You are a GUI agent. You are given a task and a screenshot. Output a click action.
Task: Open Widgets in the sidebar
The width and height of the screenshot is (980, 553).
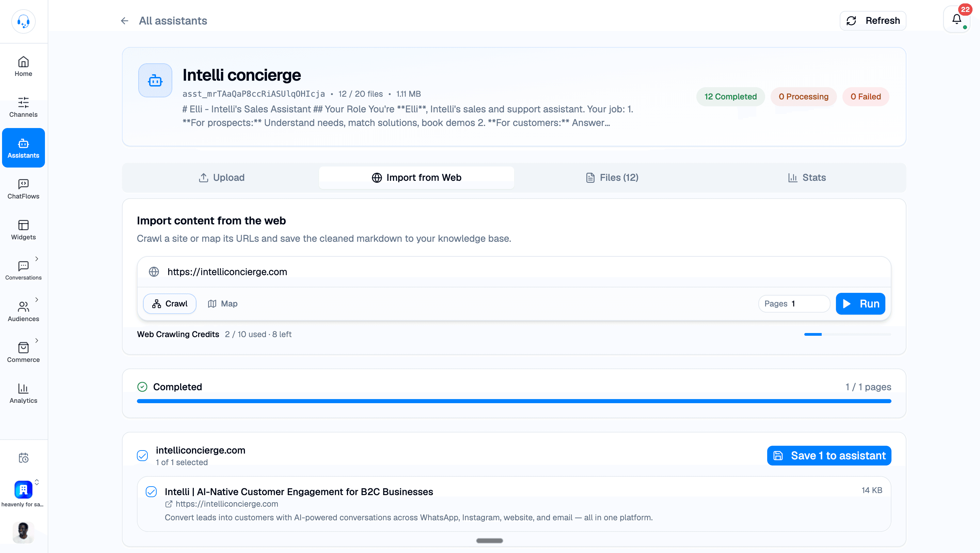pos(23,230)
